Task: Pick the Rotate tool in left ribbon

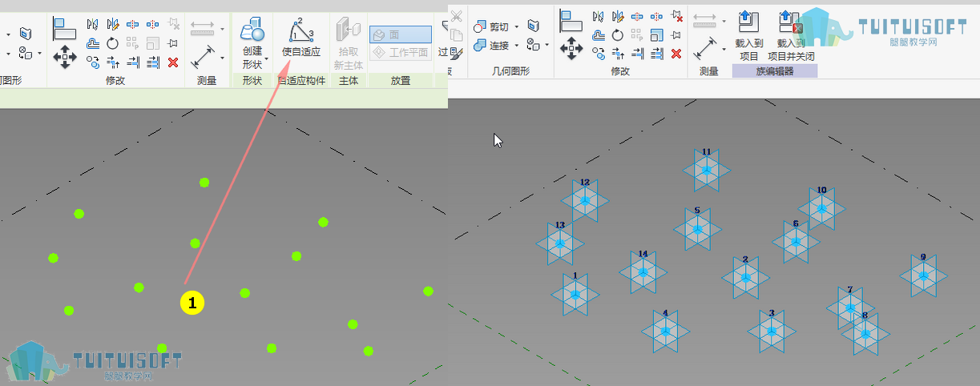Action: coord(112,43)
